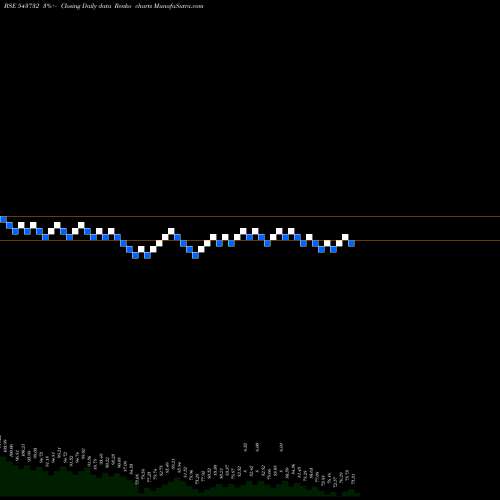
Task: Click the BSE 543732 Renko chart title text
Action: click(104, 6)
